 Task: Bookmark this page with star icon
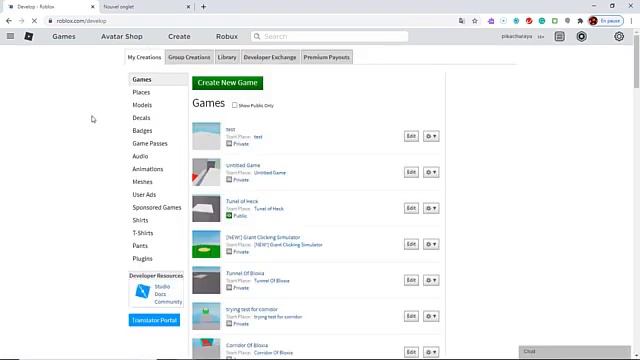pyautogui.click(x=475, y=21)
